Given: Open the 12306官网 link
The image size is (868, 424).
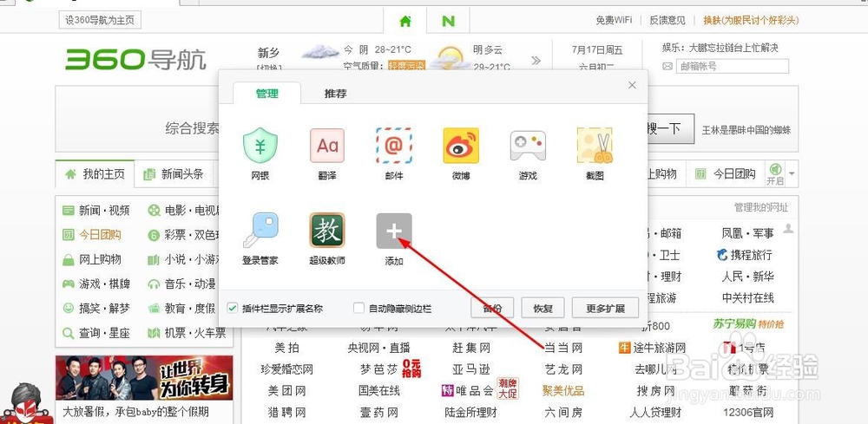Looking at the screenshot, I should [x=748, y=413].
